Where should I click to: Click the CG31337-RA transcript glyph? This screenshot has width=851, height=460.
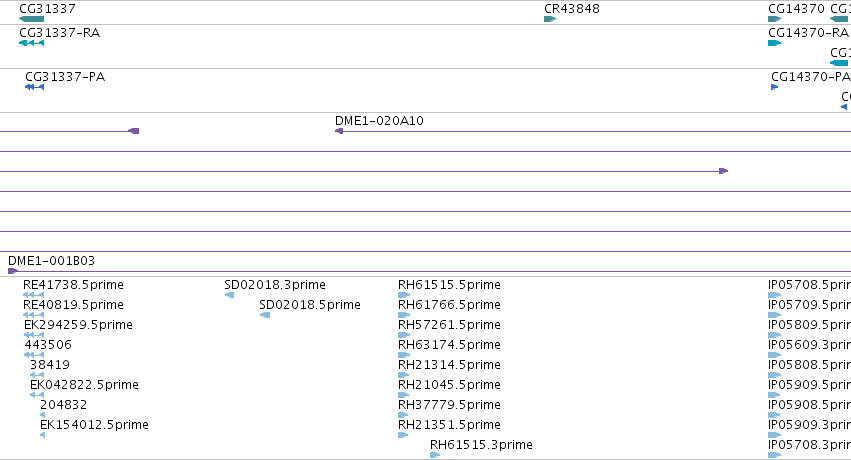pos(31,43)
